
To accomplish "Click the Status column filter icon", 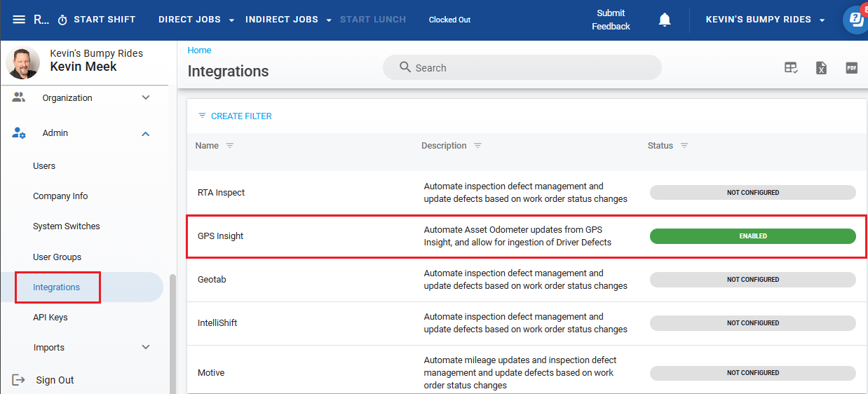I will pos(684,146).
